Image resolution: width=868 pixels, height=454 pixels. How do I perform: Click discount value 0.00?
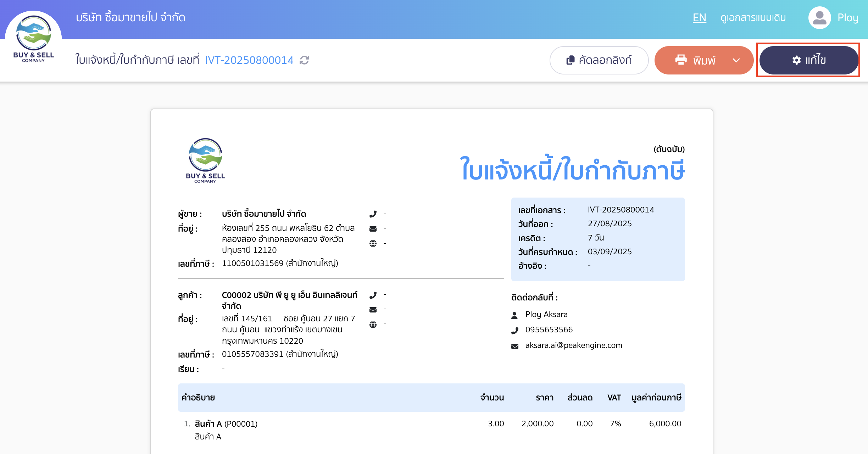pos(585,424)
